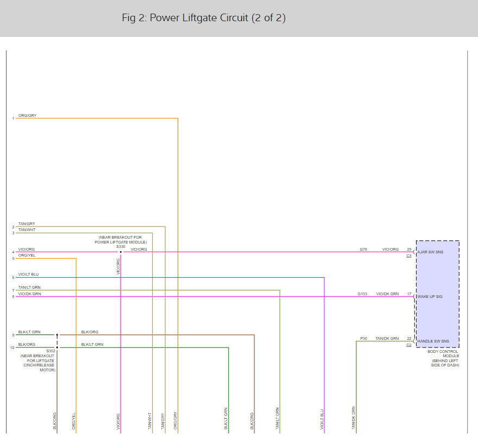Click the AJAR SW SNS terminal text
478x448 pixels.
(x=430, y=252)
